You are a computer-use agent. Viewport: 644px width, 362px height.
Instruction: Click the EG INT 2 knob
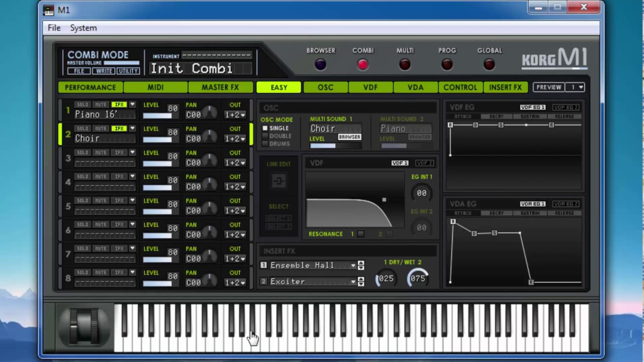[422, 227]
